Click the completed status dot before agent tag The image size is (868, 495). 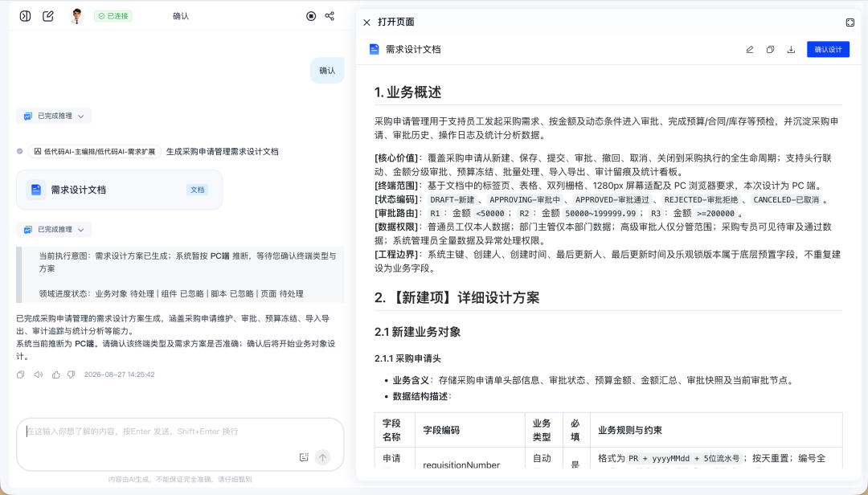tap(20, 151)
